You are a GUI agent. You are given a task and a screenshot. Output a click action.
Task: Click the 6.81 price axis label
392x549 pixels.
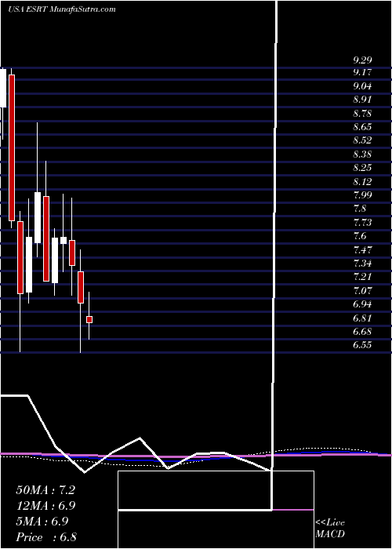tap(362, 318)
